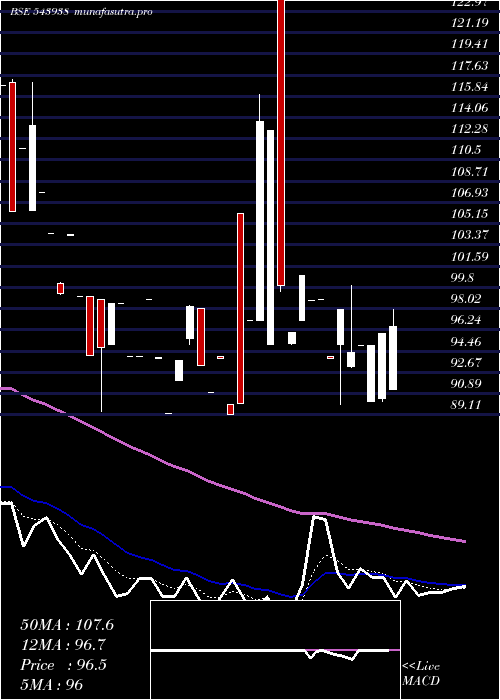
Task: Click the BSE 543988 munafasutra.pro title text
Action: 81,12
